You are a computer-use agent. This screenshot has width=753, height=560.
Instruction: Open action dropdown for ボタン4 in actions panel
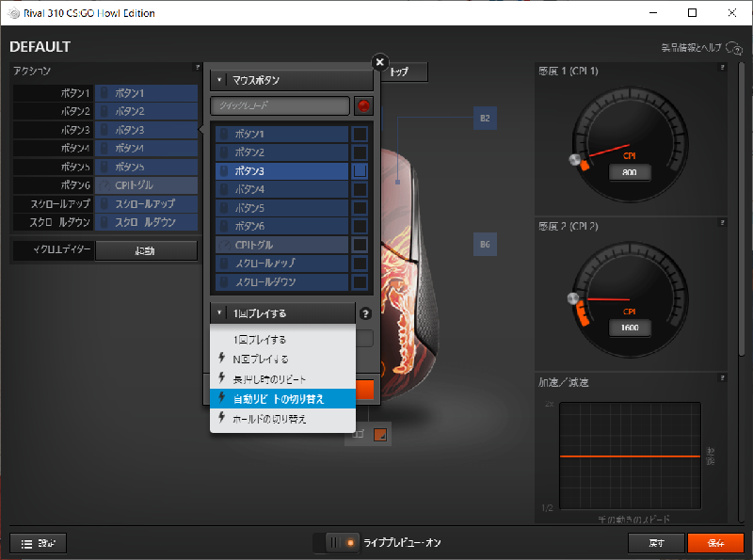(147, 149)
